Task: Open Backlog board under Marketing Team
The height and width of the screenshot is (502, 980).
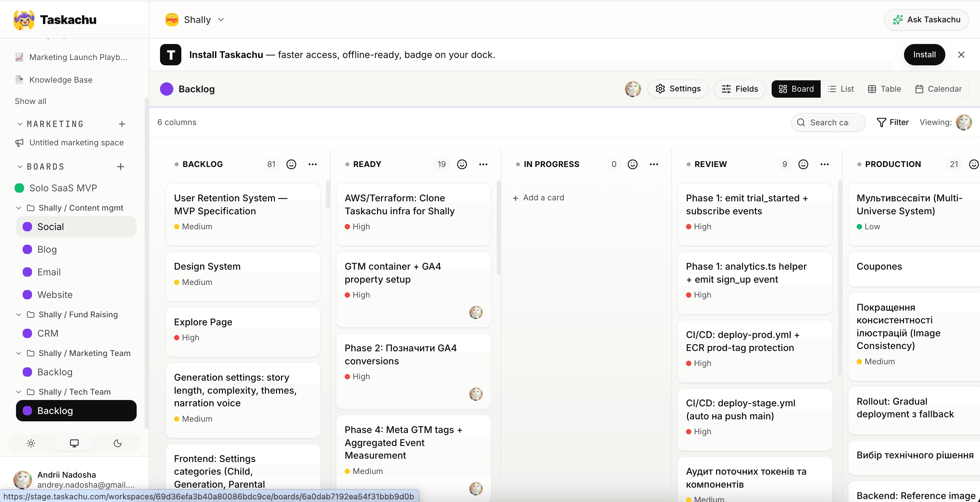Action: (76, 372)
